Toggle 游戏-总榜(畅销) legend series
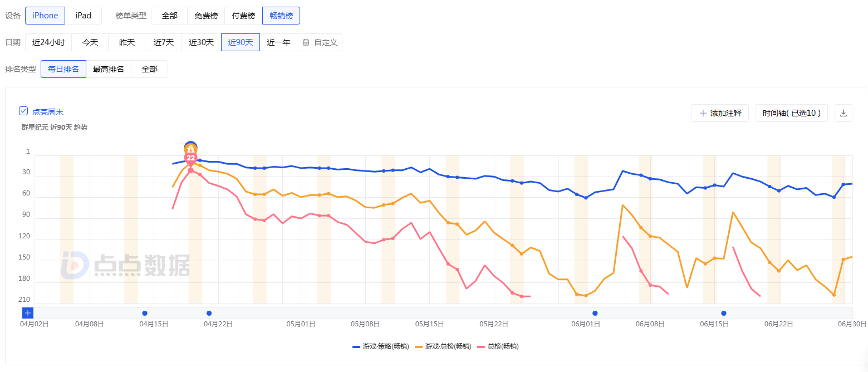 pos(443,346)
